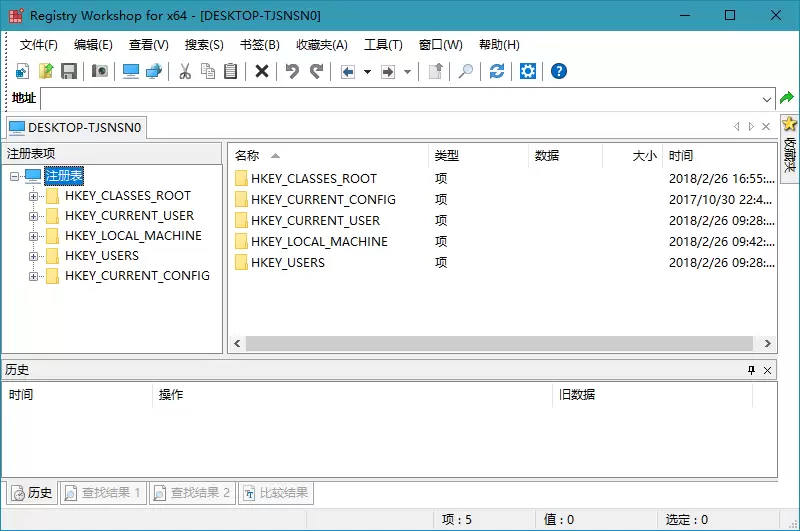
Task: Expand HKEY_CURRENT_USER in the tree
Action: pyautogui.click(x=33, y=216)
